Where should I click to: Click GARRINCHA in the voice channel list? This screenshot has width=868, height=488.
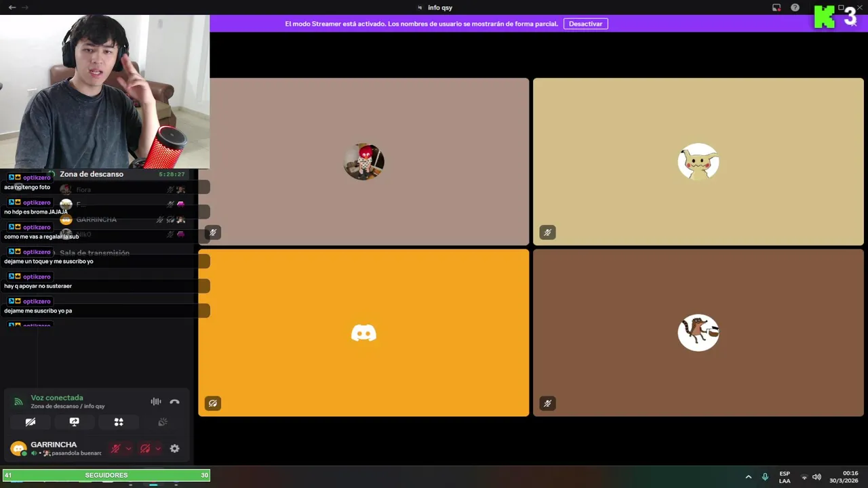[96, 220]
